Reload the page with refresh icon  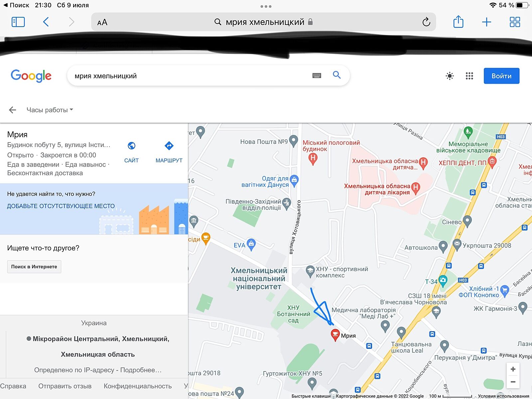[x=426, y=22]
